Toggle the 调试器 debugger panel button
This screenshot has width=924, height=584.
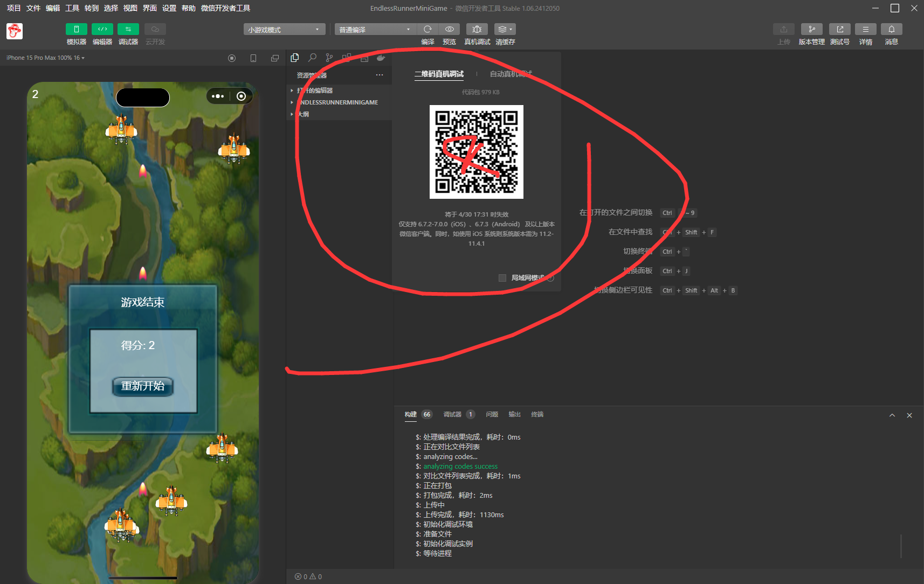(x=128, y=29)
